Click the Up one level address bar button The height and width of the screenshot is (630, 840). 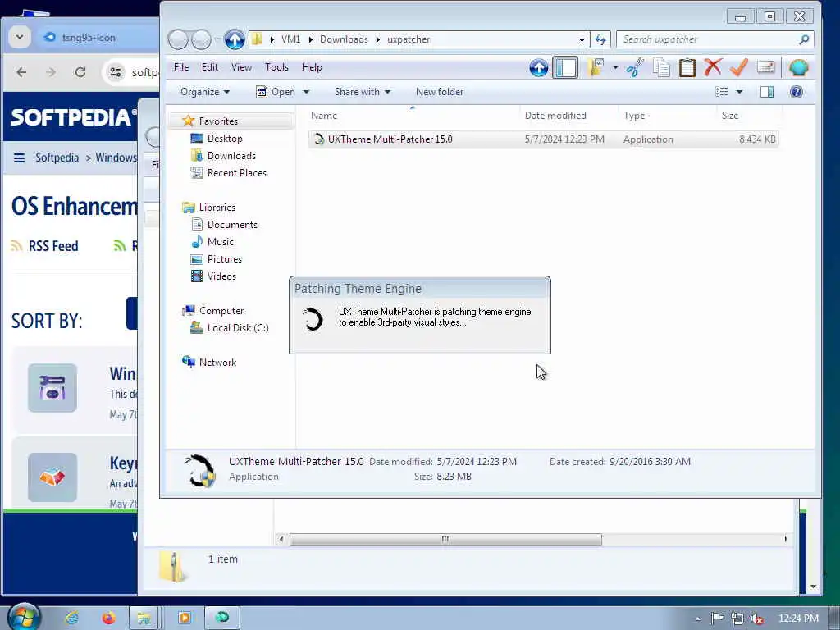[234, 39]
